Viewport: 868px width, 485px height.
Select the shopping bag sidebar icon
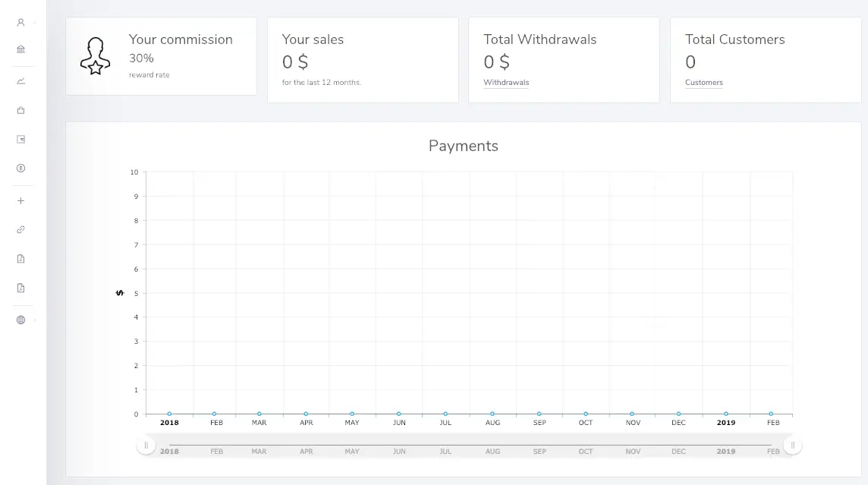pos(20,110)
